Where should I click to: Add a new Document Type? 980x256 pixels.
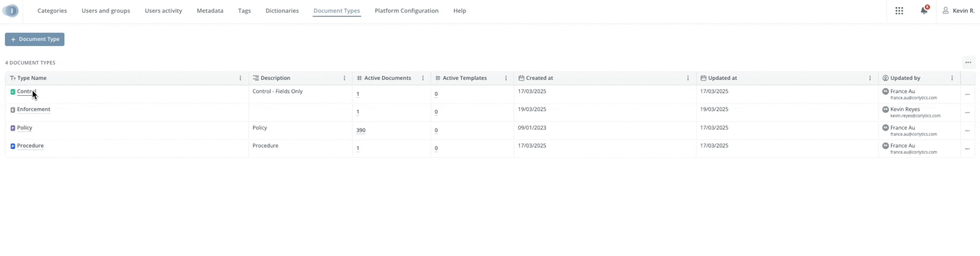click(x=35, y=39)
